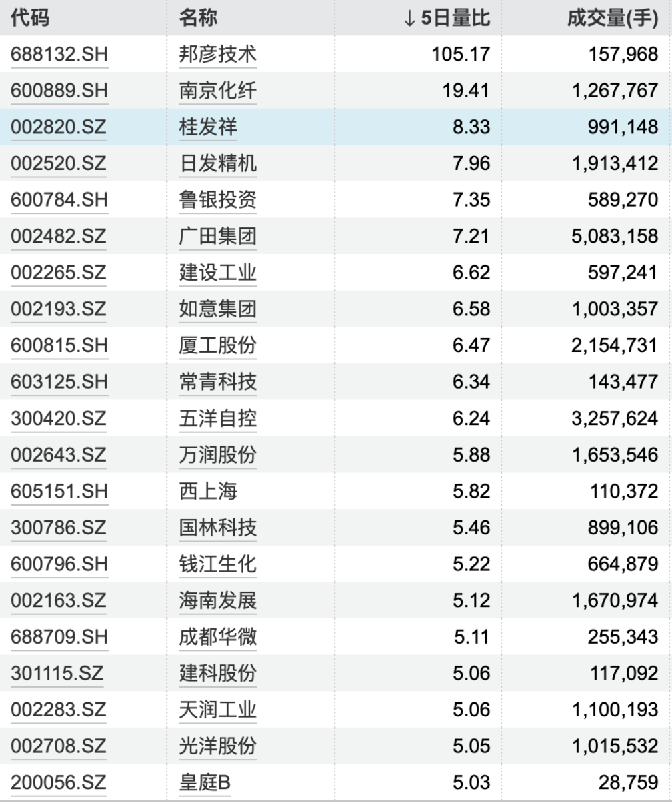Open the 邦彦技术 stock name link
Screen dimensions: 672x803
point(217,55)
